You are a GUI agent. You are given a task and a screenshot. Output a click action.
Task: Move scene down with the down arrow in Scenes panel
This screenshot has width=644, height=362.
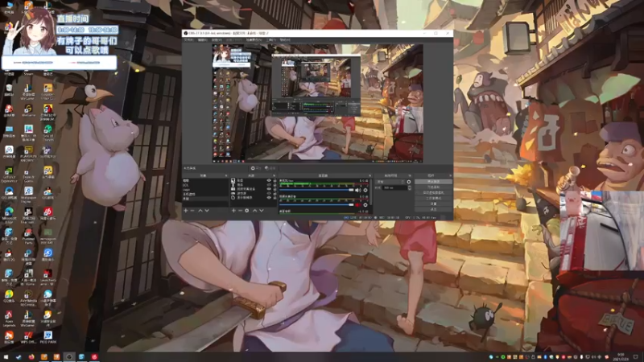(207, 211)
